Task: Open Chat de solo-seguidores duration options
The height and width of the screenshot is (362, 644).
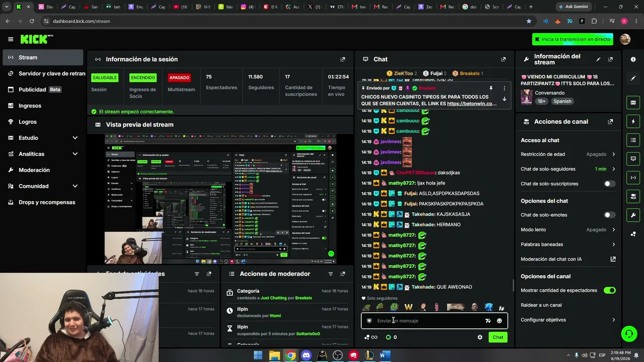Action: (x=568, y=169)
